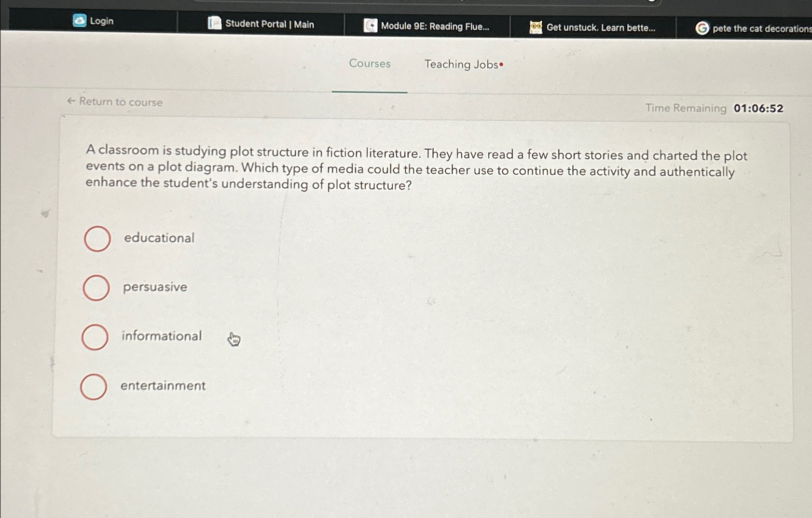Image resolution: width=812 pixels, height=518 pixels.
Task: Switch to the Teaching Jobs tab
Action: click(461, 64)
